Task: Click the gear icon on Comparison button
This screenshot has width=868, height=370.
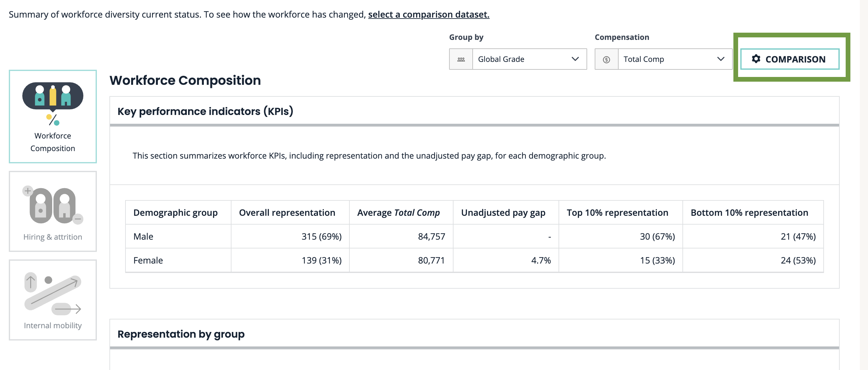Action: [x=756, y=59]
